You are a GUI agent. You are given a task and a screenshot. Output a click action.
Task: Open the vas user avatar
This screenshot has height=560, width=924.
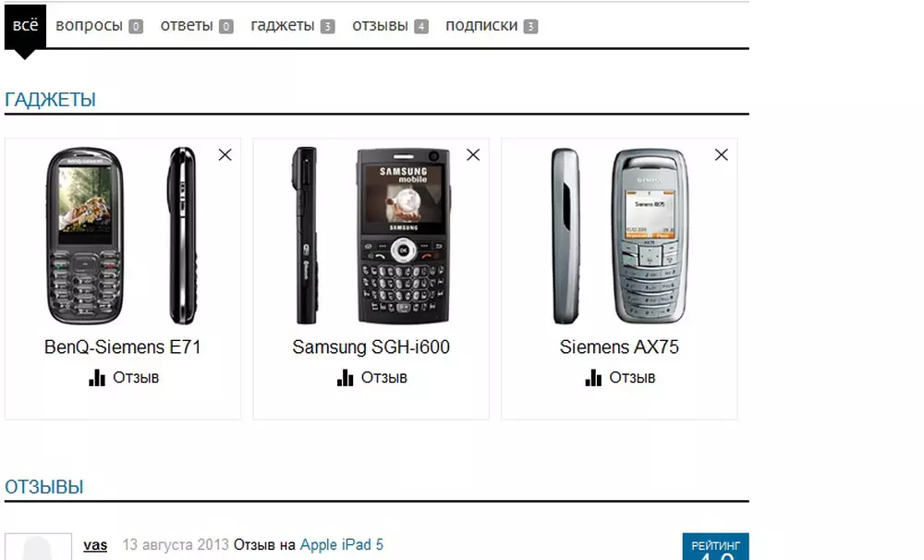pos(38,547)
